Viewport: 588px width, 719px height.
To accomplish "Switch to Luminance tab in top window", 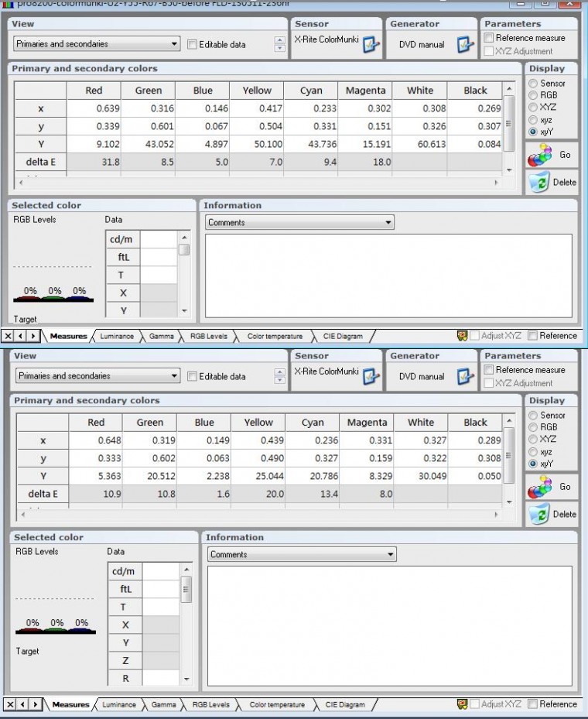I will pyautogui.click(x=117, y=336).
